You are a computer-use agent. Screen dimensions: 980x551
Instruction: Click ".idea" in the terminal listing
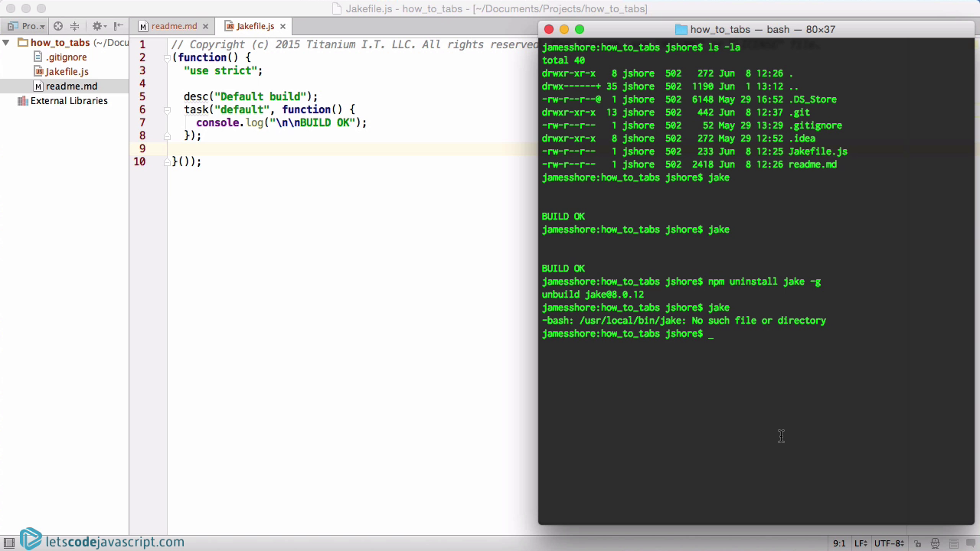coord(802,139)
